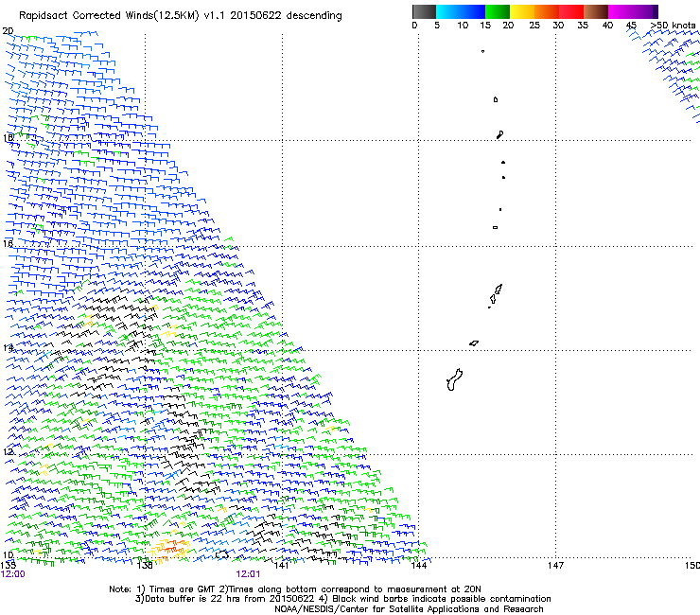Click the small island outline near 14N
The width and height of the screenshot is (700, 615).
tap(474, 343)
